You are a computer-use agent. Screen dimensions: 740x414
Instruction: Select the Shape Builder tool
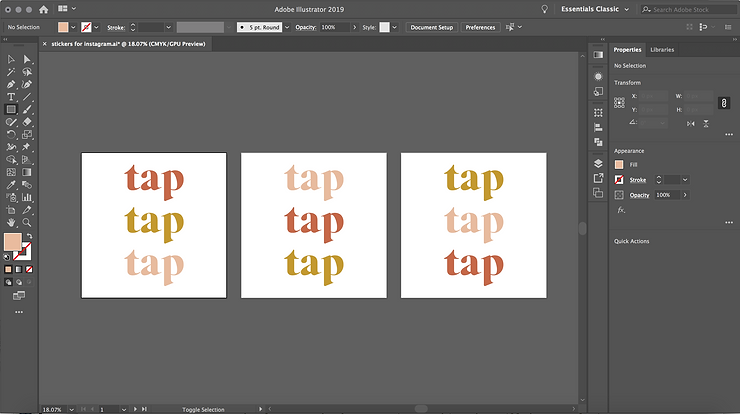(11, 160)
